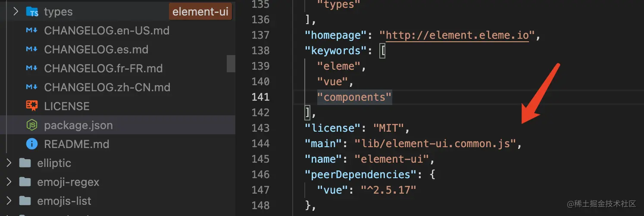This screenshot has width=644, height=216.
Task: Open CHANGELOG.en-US.md file
Action: tap(106, 31)
